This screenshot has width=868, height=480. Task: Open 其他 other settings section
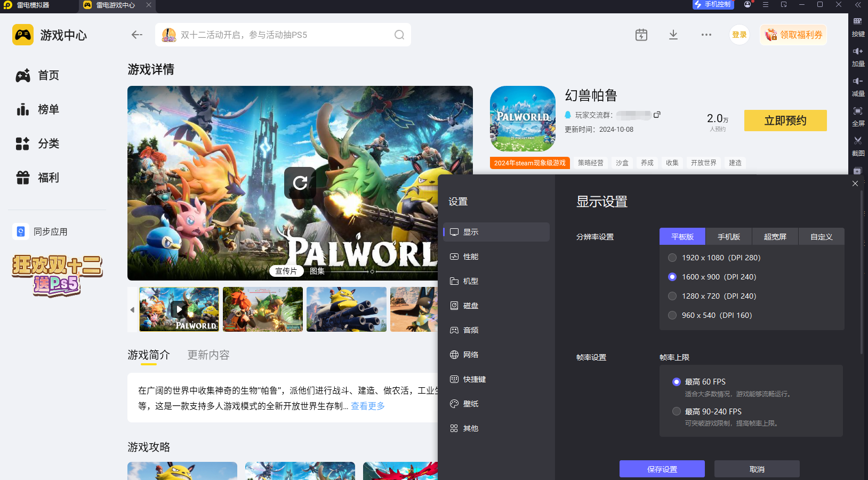[496, 428]
